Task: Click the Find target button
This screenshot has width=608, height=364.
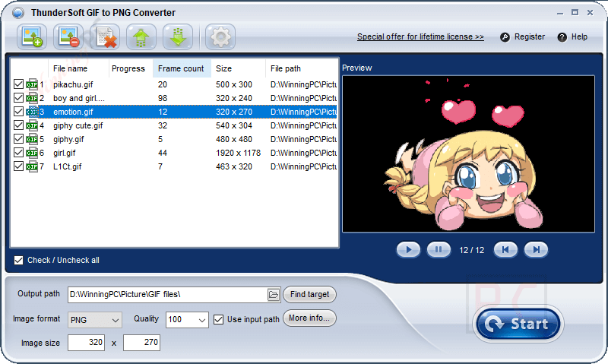Action: [309, 295]
